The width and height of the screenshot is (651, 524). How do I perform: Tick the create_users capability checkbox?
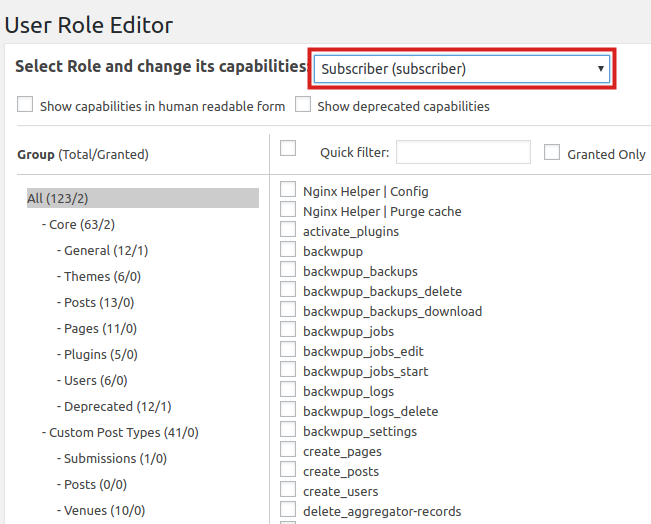[288, 491]
